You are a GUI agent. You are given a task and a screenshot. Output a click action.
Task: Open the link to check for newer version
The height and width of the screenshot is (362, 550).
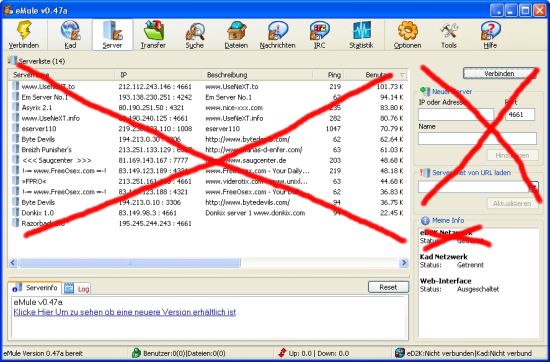click(125, 312)
